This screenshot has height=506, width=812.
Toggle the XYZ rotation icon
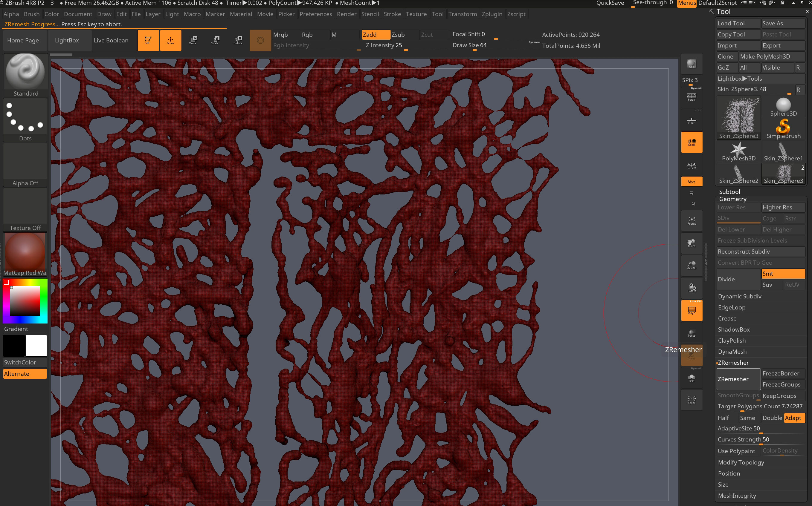[692, 182]
